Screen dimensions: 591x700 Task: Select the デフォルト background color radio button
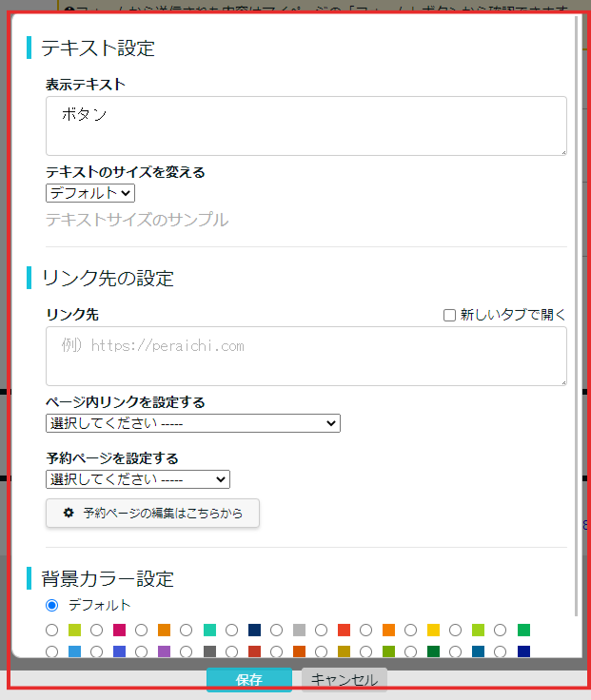click(x=51, y=605)
